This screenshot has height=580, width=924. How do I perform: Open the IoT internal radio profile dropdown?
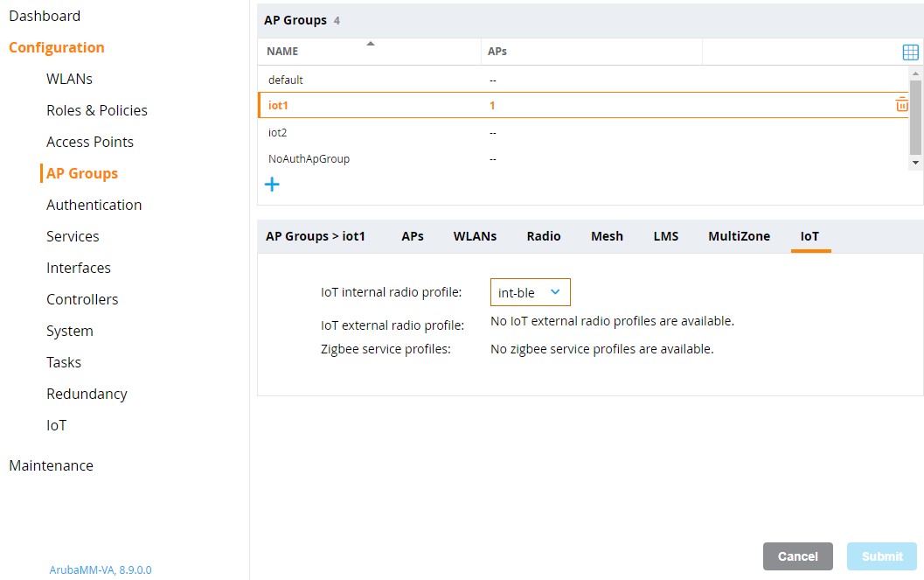[x=557, y=292]
